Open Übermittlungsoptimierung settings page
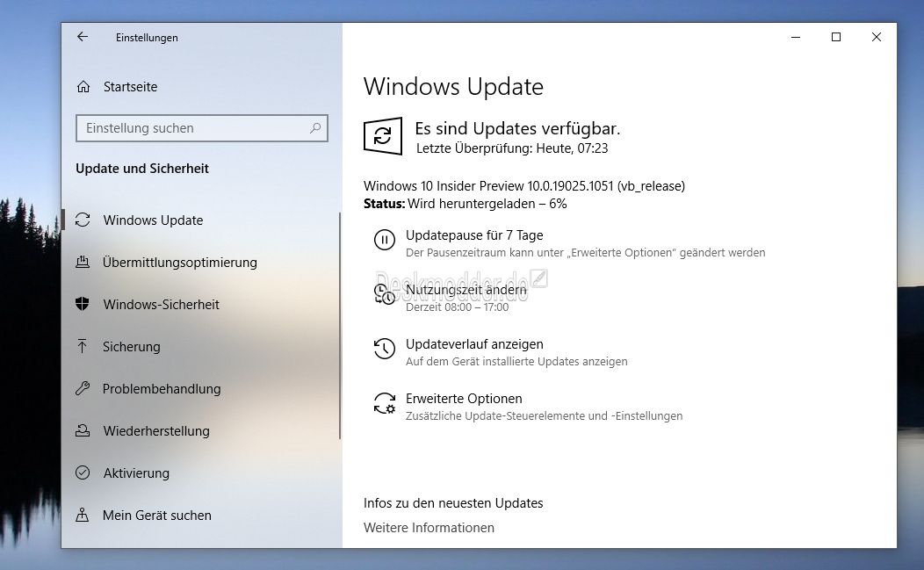924x570 pixels. tap(180, 263)
